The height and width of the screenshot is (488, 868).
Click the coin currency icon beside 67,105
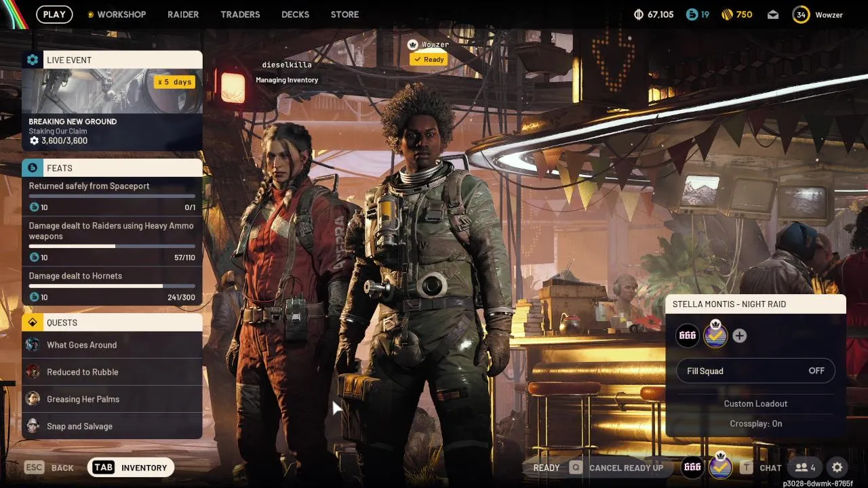[638, 14]
